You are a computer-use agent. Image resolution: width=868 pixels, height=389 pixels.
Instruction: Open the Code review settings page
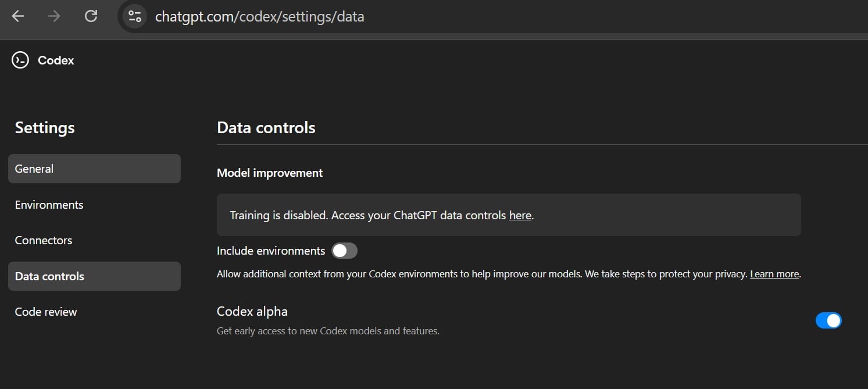45,312
